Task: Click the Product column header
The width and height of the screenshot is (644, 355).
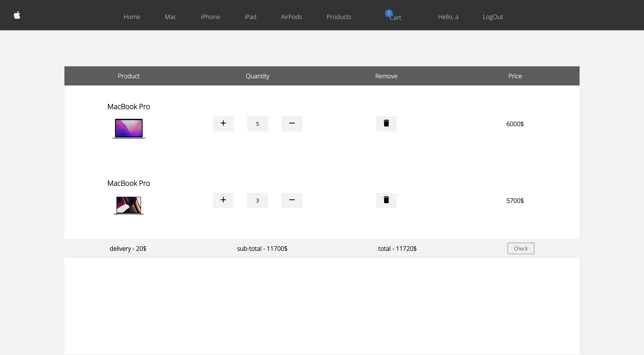Action: click(x=129, y=76)
